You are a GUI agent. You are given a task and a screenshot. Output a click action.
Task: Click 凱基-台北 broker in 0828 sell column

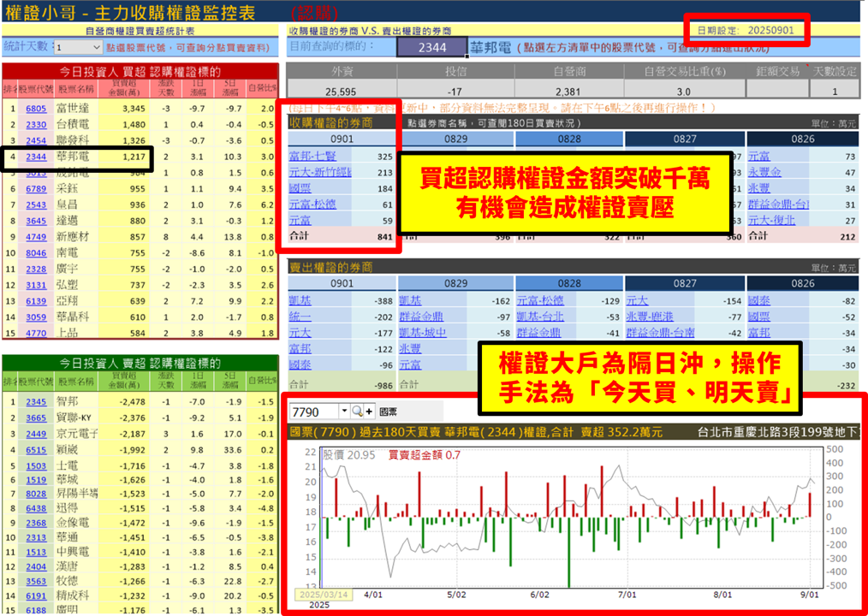click(540, 317)
